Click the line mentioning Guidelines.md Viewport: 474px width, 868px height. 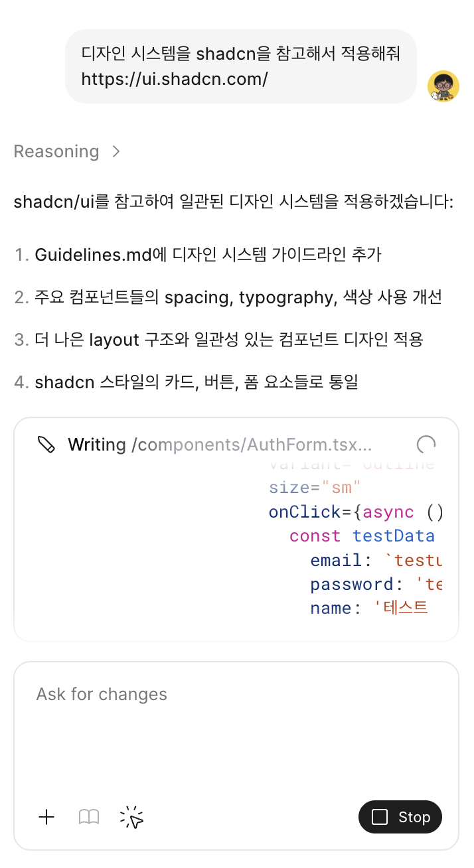(x=208, y=254)
